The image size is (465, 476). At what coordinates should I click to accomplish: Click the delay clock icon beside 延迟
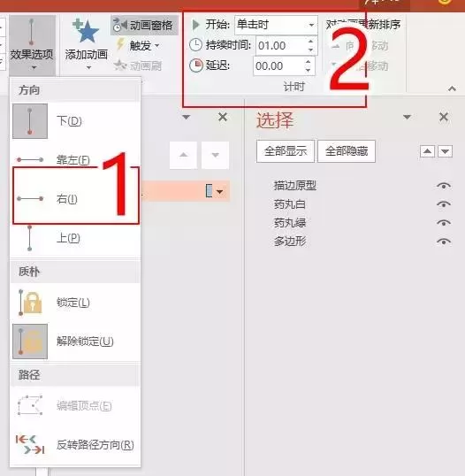tap(196, 65)
